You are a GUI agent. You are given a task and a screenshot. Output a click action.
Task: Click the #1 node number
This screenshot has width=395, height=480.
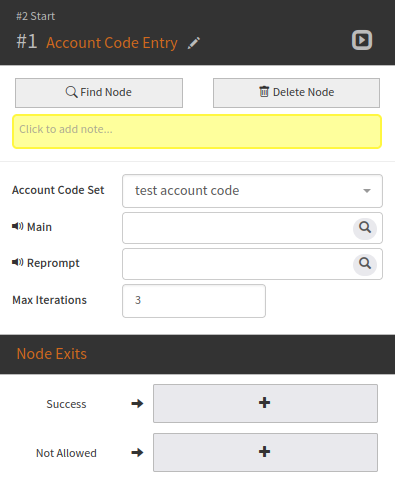27,42
